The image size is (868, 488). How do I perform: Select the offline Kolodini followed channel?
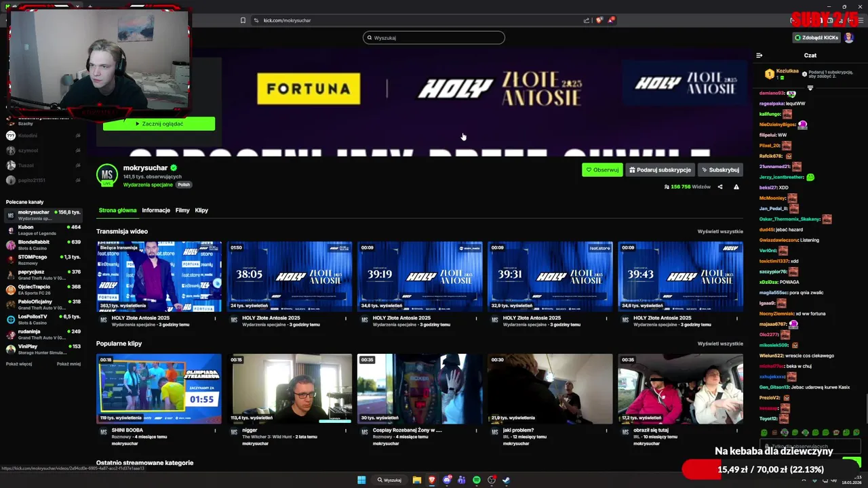43,136
